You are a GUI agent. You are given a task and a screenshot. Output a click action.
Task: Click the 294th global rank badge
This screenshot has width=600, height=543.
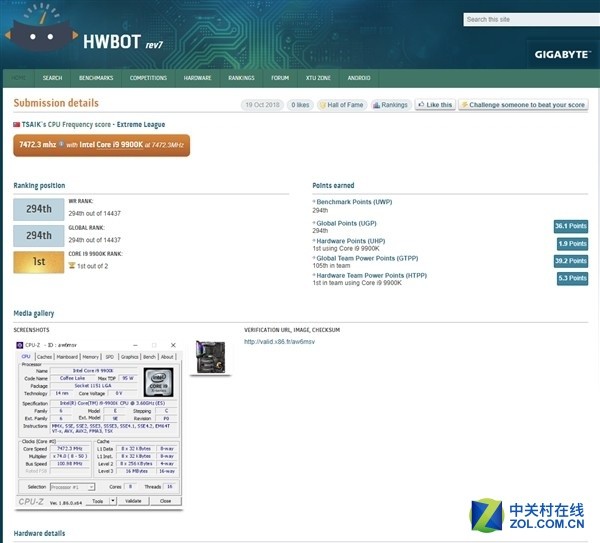click(39, 235)
